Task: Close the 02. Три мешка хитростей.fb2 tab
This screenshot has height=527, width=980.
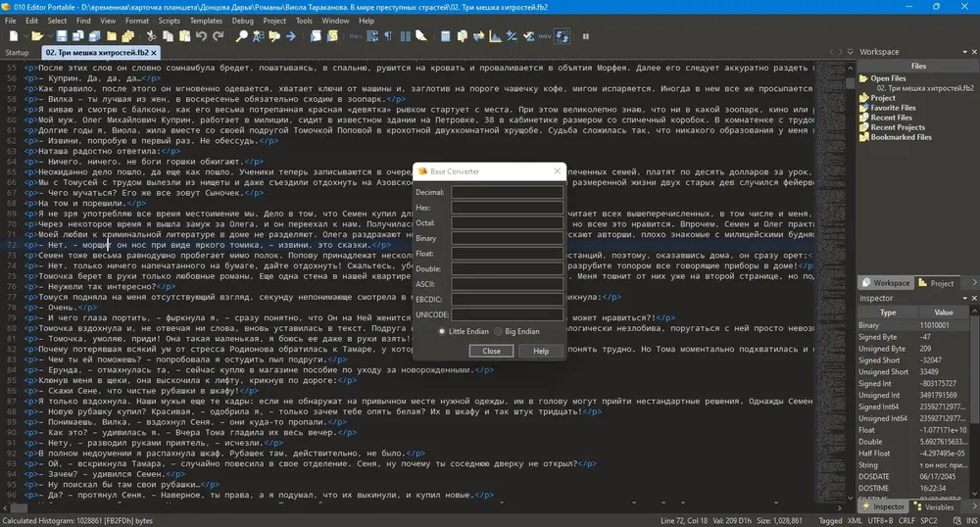Action: (154, 53)
